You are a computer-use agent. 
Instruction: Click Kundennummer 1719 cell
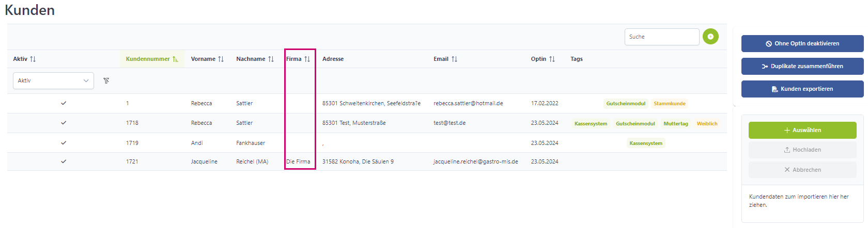coord(132,143)
